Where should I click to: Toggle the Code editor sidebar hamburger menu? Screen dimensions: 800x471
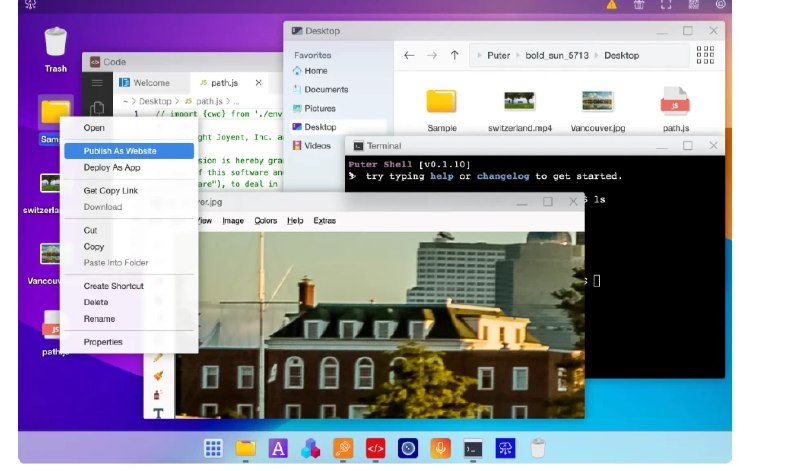coord(97,83)
